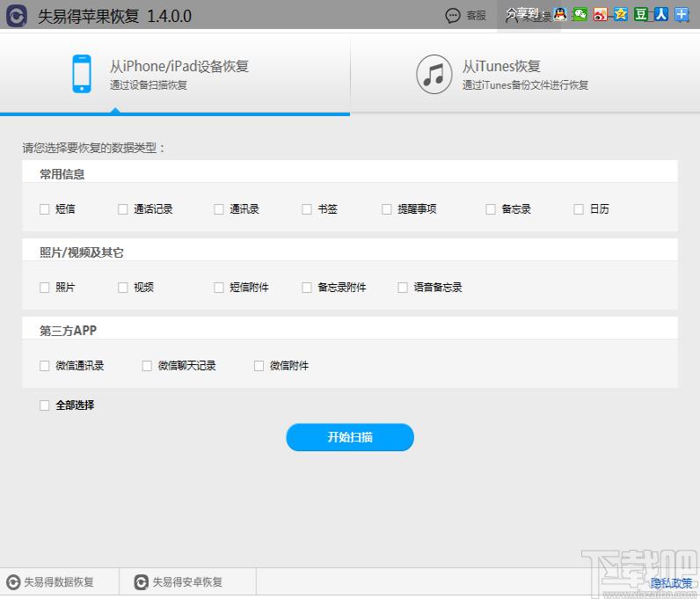Open the 客服 customer service chat
Screen dimensions: 700x599
pos(465,16)
